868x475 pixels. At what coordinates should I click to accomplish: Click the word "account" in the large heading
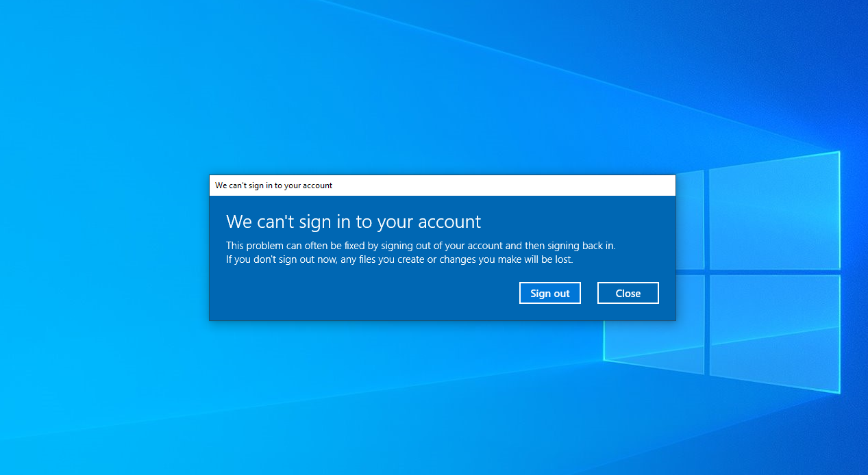click(x=449, y=222)
